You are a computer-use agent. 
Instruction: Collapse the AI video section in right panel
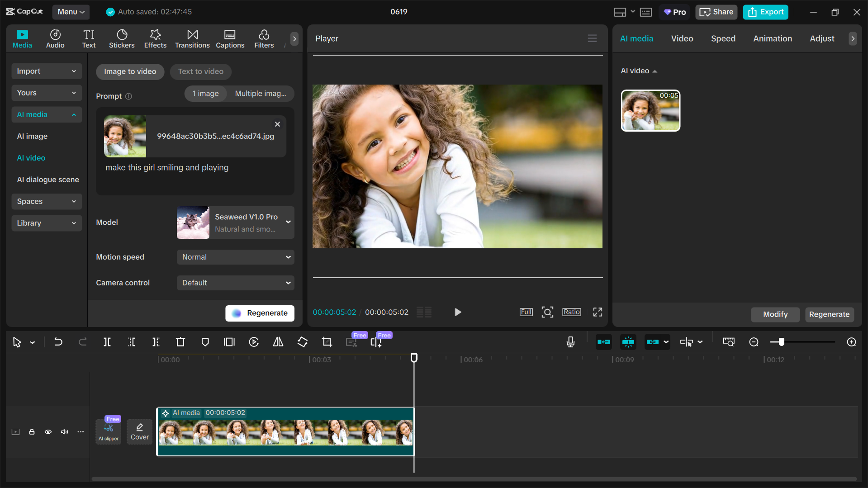coord(655,71)
